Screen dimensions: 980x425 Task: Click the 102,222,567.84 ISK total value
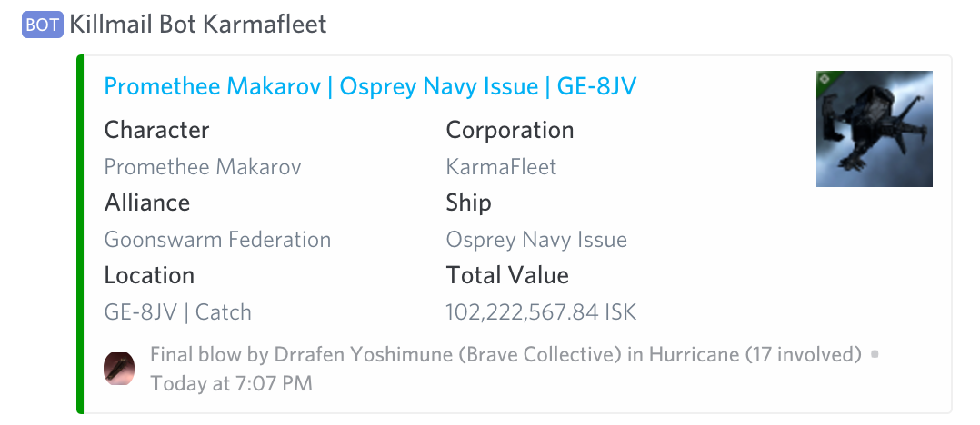541,312
